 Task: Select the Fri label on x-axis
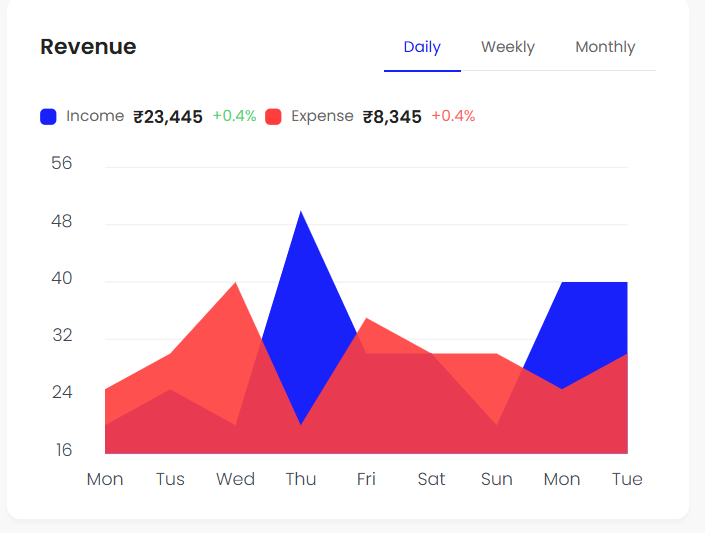click(366, 479)
